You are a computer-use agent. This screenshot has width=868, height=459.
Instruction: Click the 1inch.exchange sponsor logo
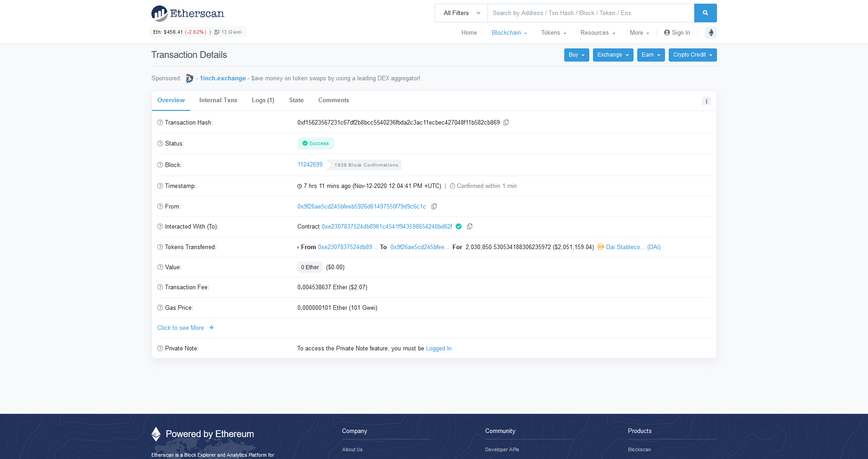[189, 78]
